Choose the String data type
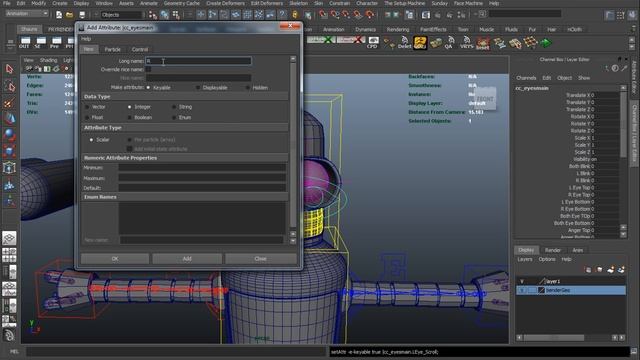 click(174, 107)
